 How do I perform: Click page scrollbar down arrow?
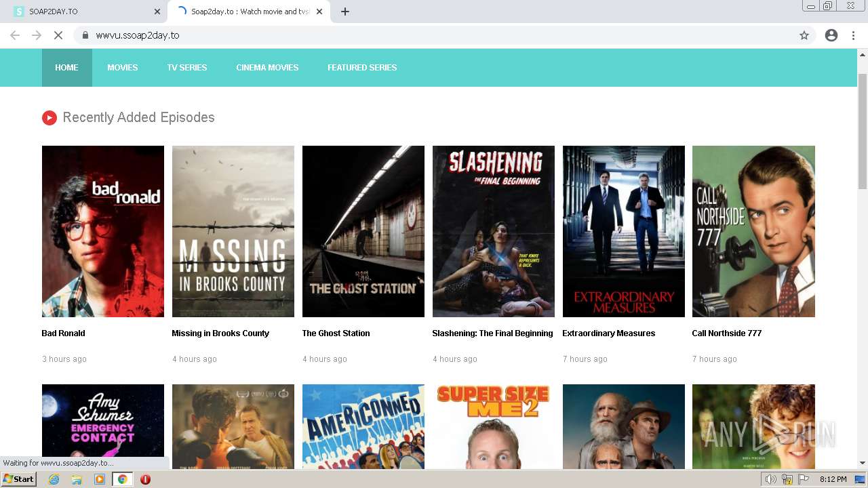pos(863,464)
